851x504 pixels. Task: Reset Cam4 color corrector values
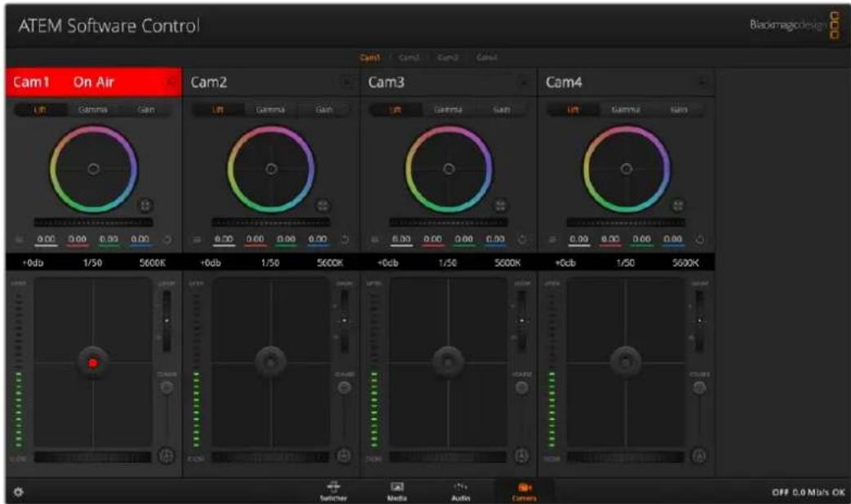699,239
